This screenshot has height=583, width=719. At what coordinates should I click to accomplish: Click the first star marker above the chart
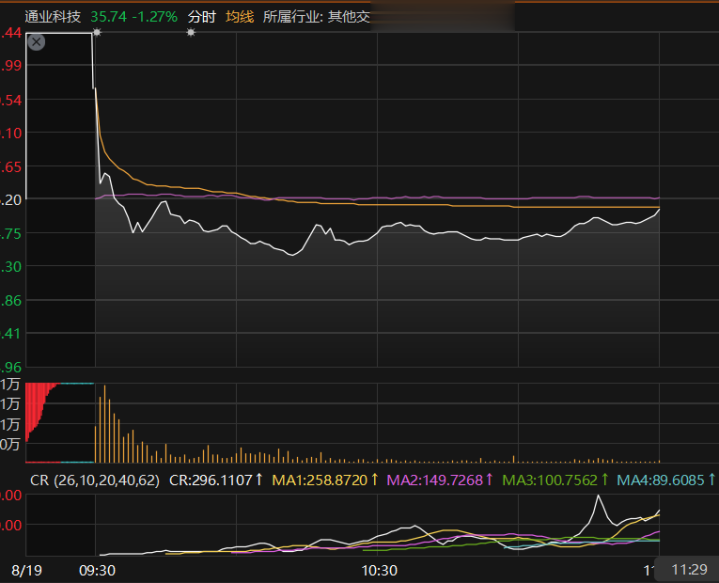96,33
